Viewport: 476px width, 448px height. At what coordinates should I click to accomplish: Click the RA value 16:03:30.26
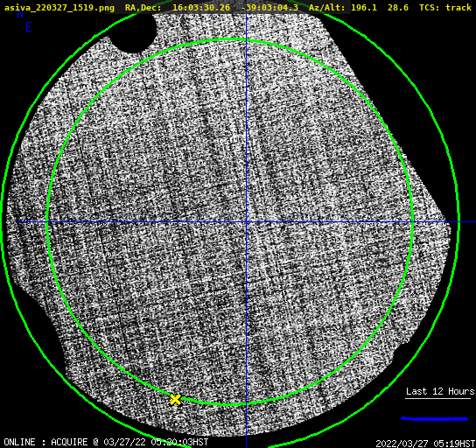click(201, 8)
